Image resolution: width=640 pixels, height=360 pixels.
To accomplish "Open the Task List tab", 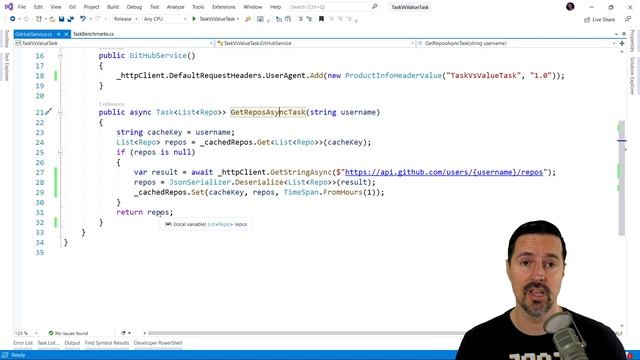I will 48,343.
